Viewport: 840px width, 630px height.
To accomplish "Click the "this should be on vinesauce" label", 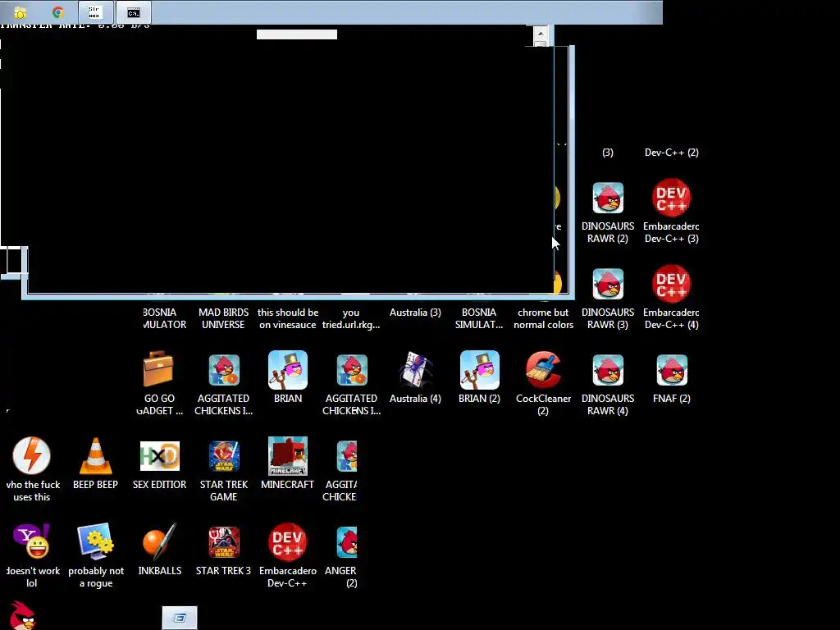I will coord(288,318).
